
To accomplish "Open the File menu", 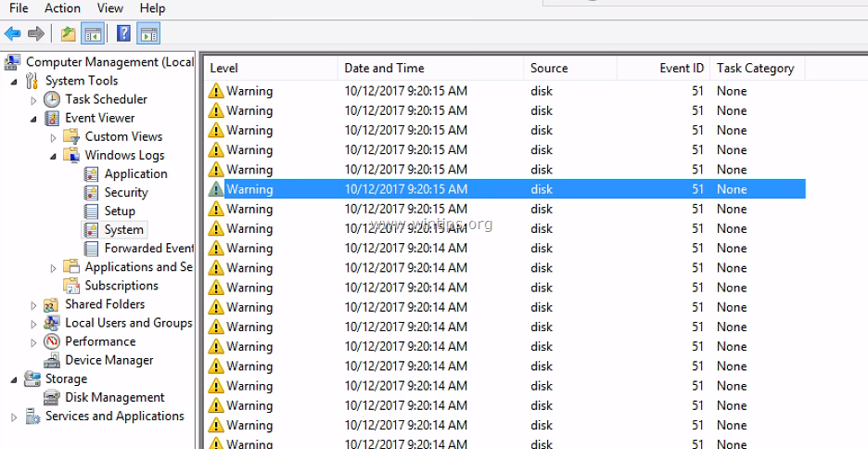I will [x=19, y=8].
